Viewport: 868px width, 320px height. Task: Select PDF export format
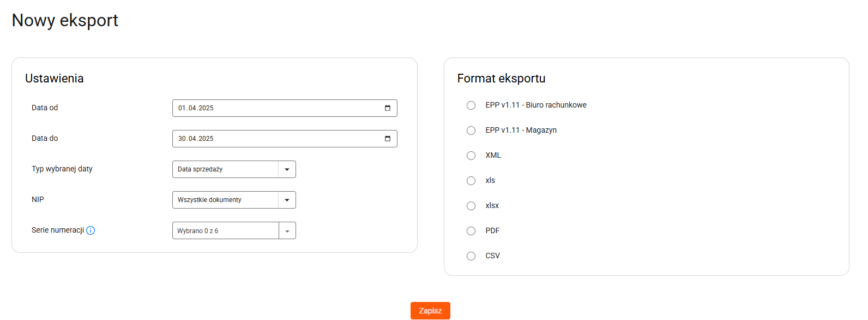click(x=471, y=231)
